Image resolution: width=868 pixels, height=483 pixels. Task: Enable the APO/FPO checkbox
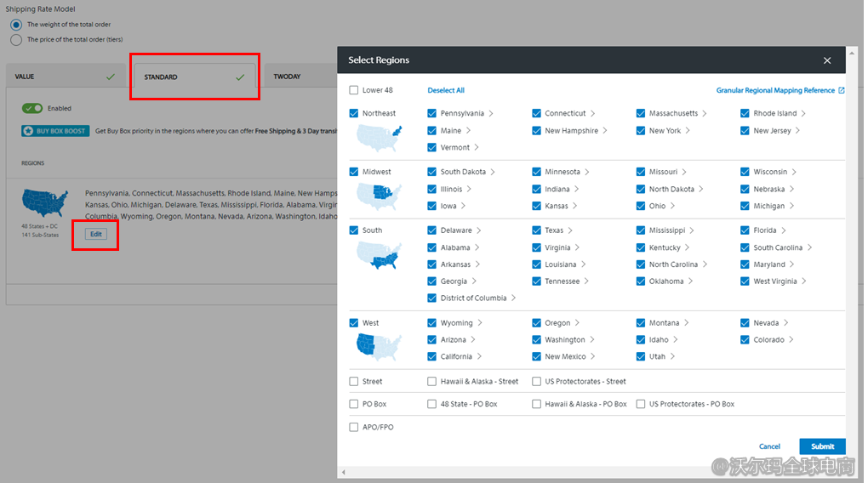pos(354,427)
